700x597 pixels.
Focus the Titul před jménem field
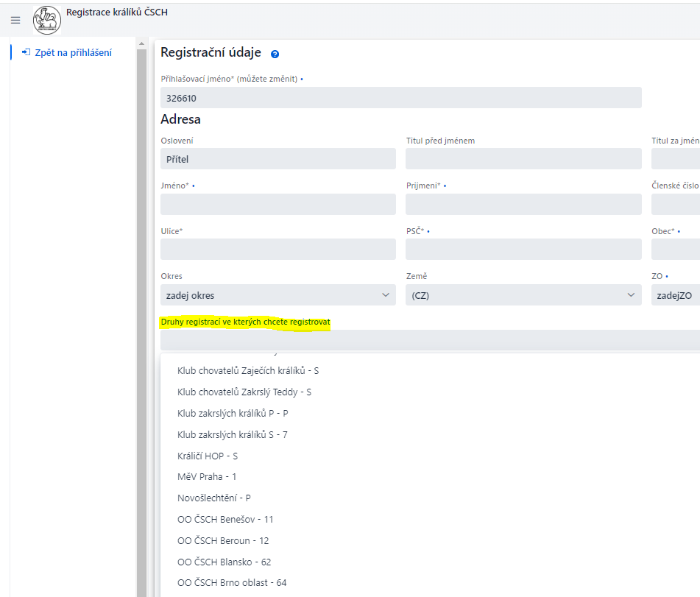pyautogui.click(x=523, y=159)
